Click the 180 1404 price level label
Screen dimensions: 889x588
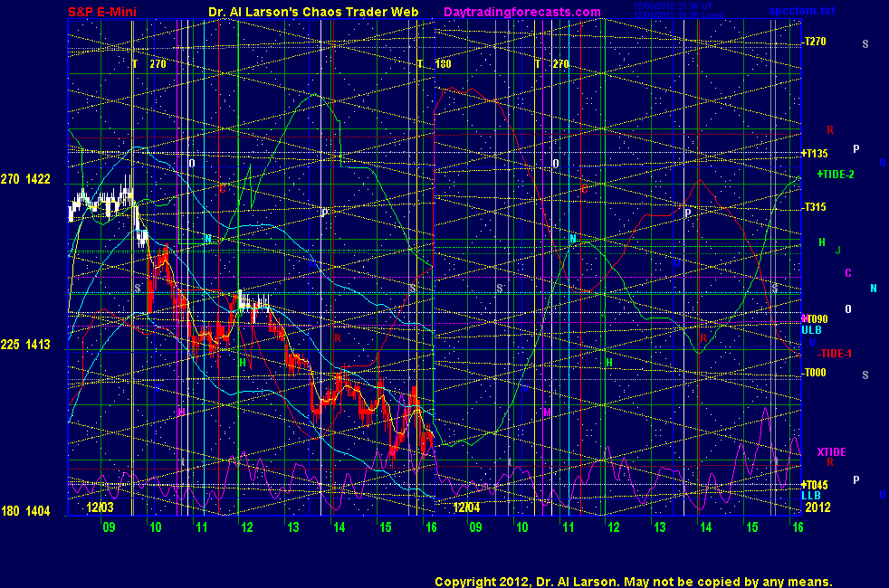coord(25,511)
